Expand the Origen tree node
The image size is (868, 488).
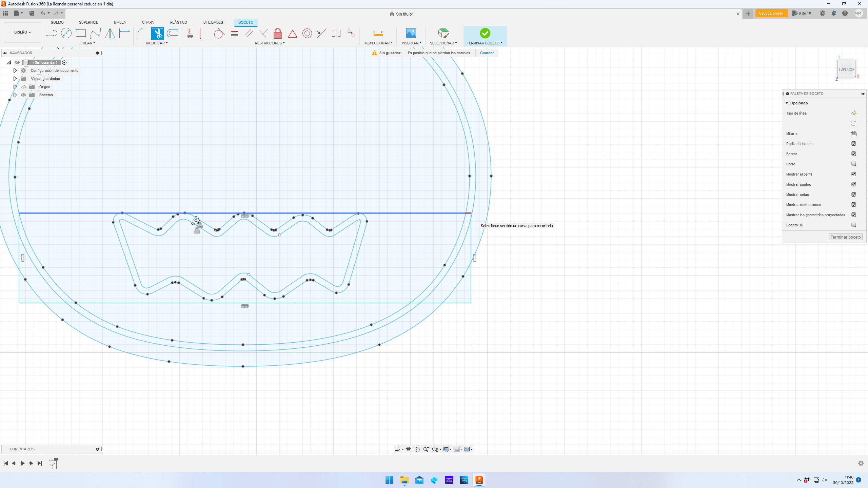15,87
